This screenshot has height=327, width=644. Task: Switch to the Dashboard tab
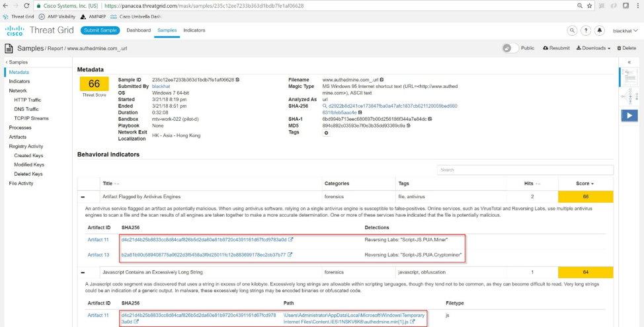pyautogui.click(x=138, y=30)
